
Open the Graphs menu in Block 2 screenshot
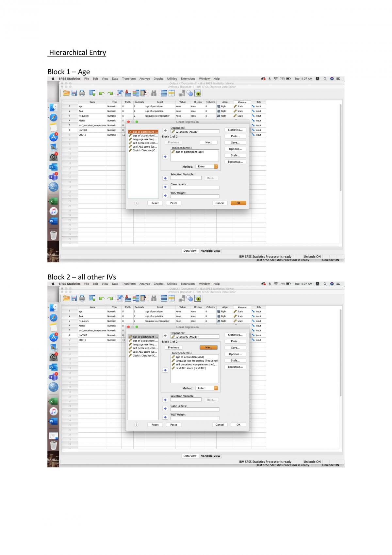tap(158, 284)
